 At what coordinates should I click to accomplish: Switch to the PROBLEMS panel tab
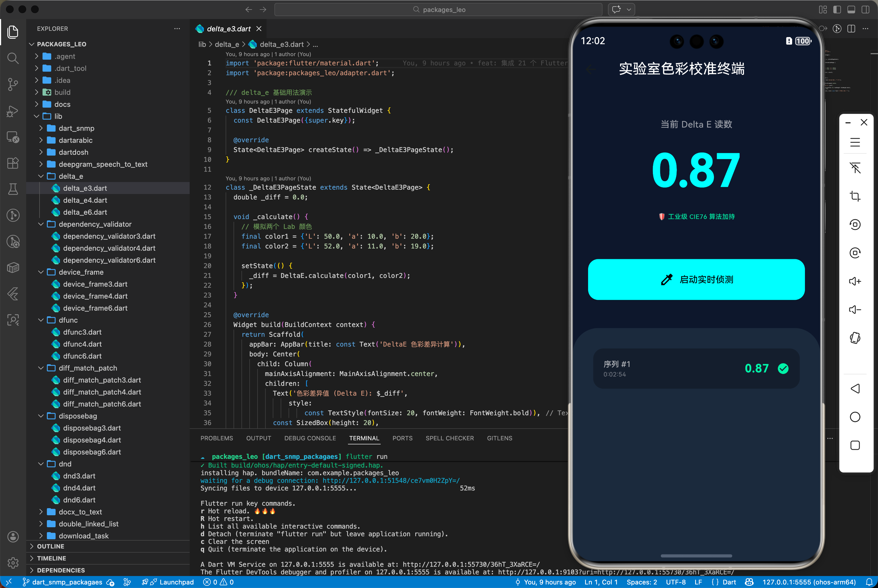(x=216, y=438)
